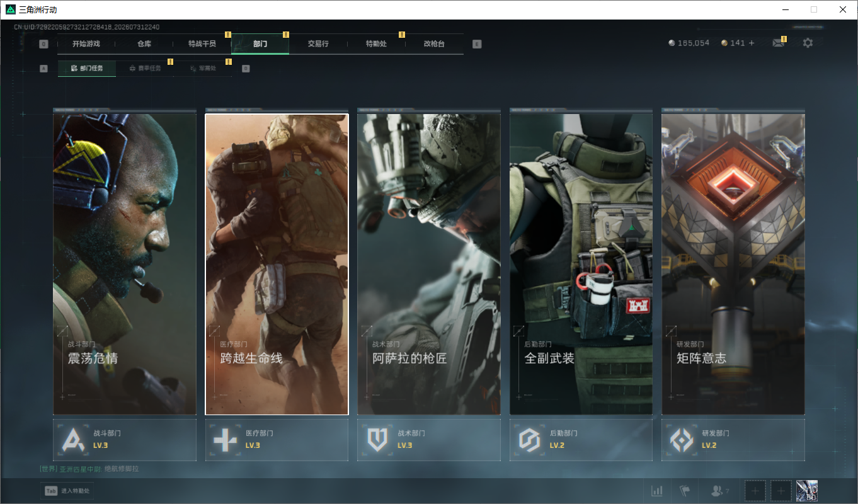Click the plus icon beside 141 currency
The width and height of the screenshot is (858, 504).
tap(751, 43)
